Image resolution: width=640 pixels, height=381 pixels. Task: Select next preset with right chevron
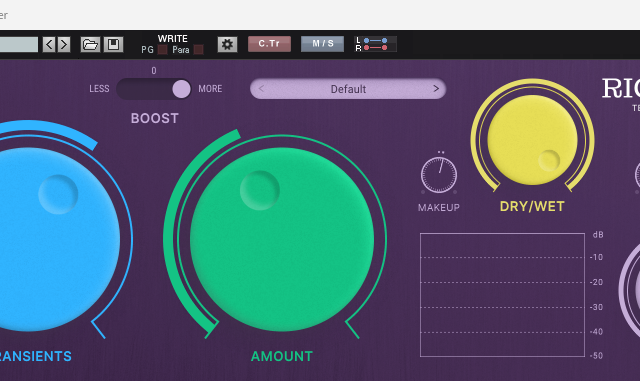pyautogui.click(x=436, y=88)
